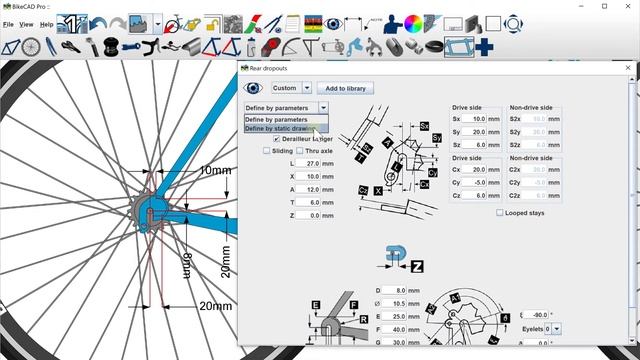Check the Looped stays checkbox
The height and width of the screenshot is (360, 640).
(x=500, y=213)
